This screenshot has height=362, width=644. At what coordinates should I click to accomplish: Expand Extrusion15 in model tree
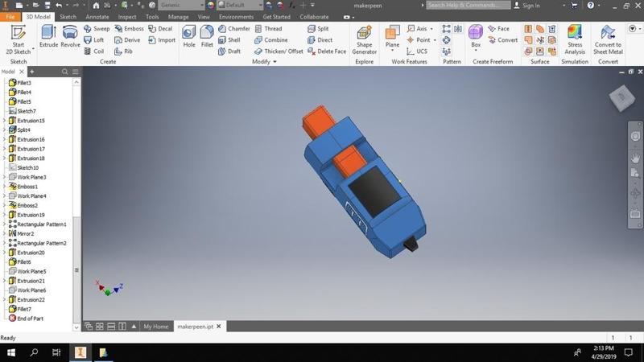pyautogui.click(x=5, y=121)
